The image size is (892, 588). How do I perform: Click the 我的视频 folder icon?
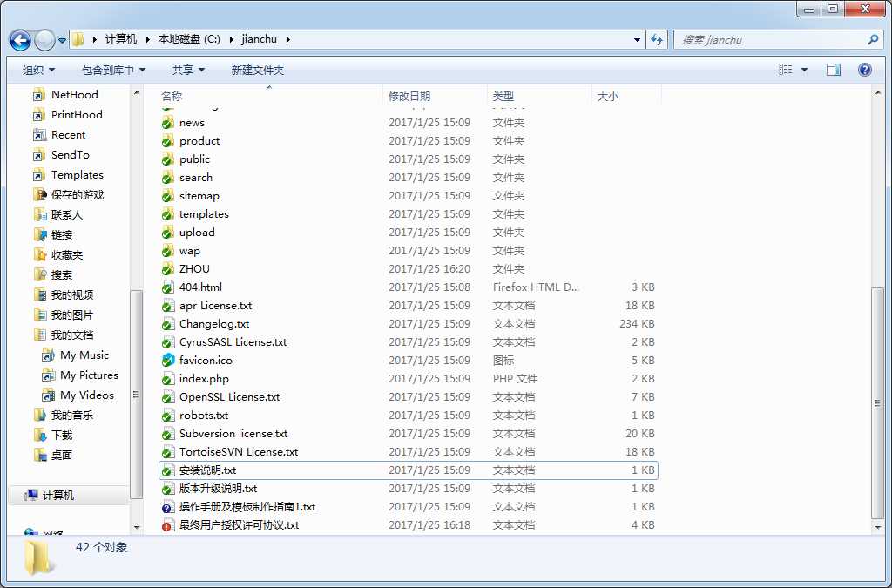pos(39,295)
